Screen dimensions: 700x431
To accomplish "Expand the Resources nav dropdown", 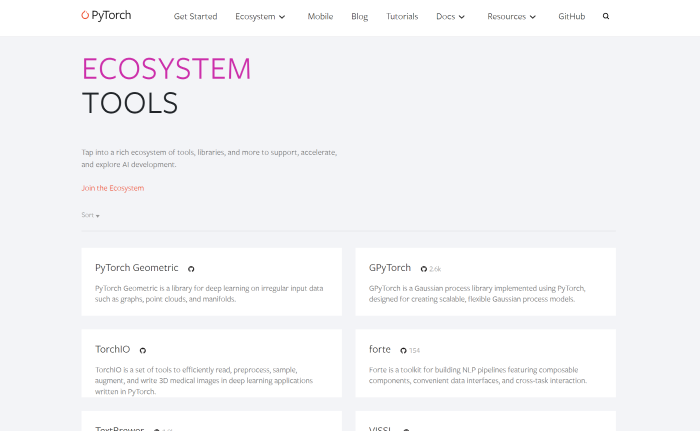I will [511, 17].
